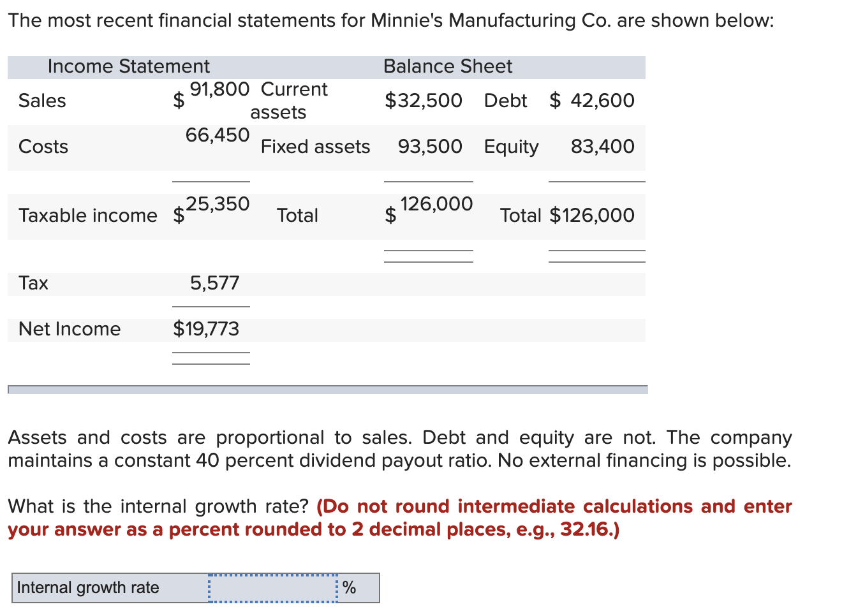This screenshot has width=865, height=616.
Task: Click the Net Income value $19,773
Action: tap(206, 329)
